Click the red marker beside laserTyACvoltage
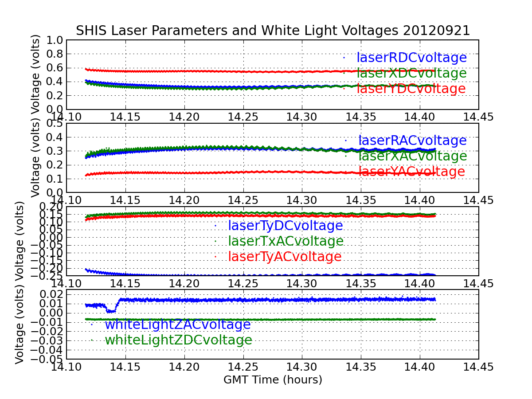Viewport: 532px width, 399px height. click(x=215, y=257)
